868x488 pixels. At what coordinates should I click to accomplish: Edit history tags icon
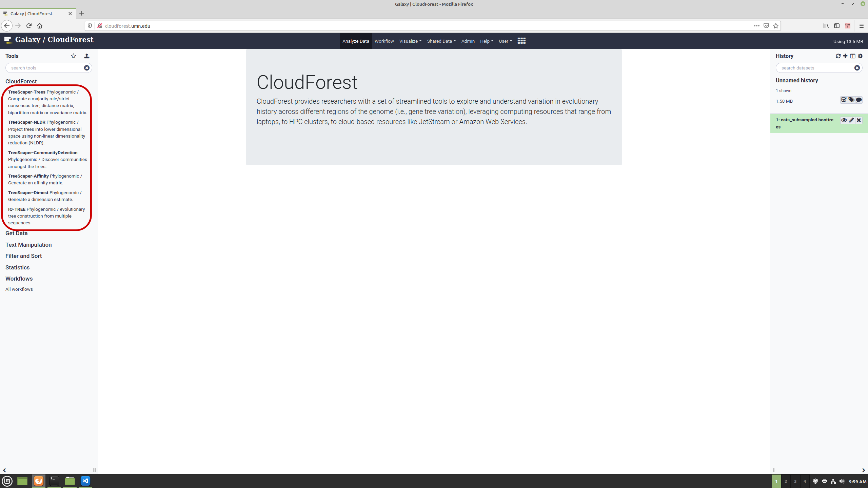click(x=851, y=100)
